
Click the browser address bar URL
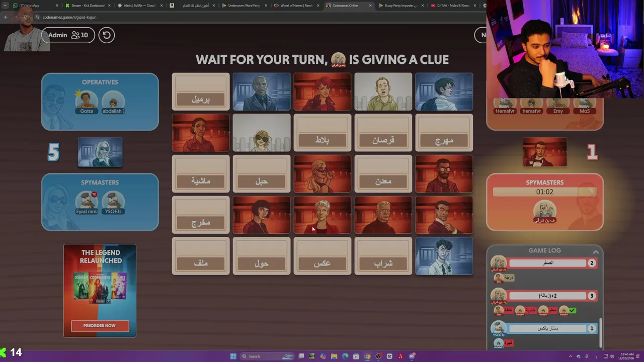click(69, 17)
